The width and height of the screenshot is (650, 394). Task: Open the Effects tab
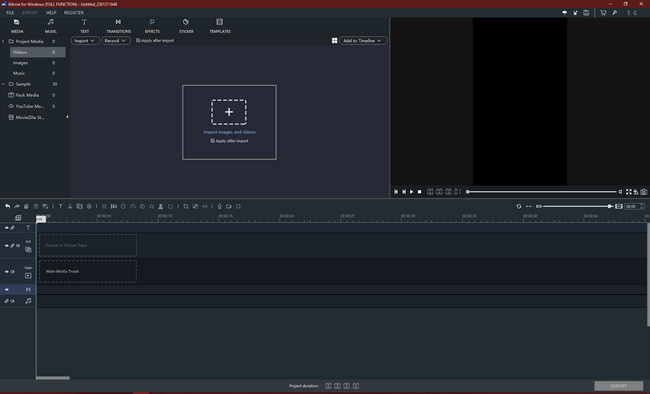click(152, 26)
